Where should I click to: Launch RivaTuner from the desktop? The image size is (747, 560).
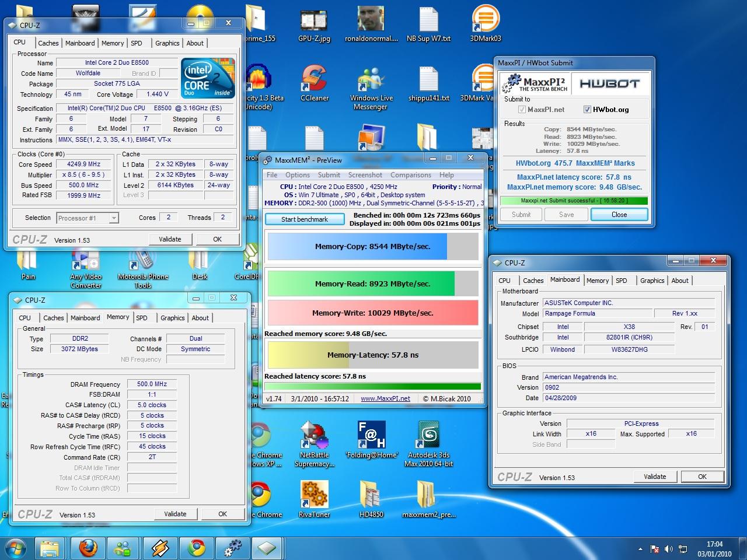314,499
